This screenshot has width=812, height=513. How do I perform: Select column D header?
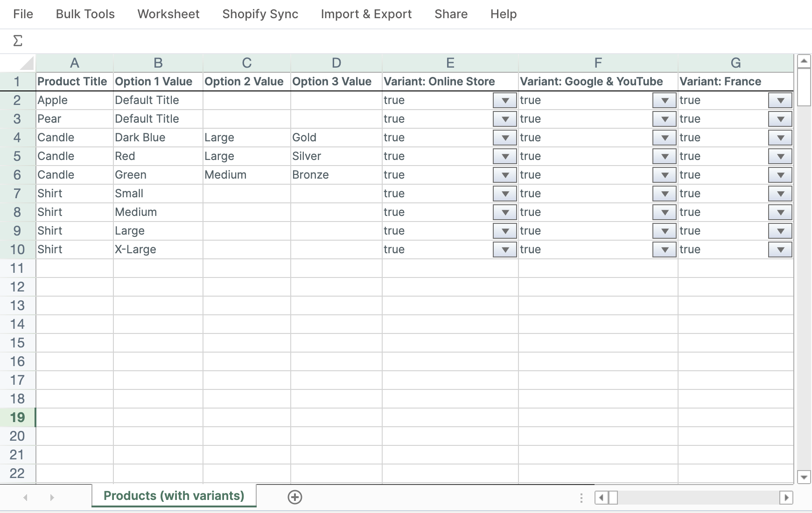tap(336, 62)
